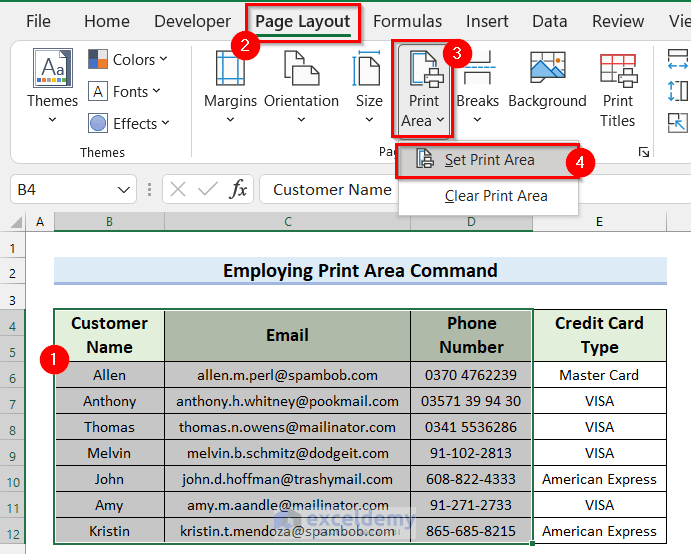Click the Print Titles icon
Viewport: 691px width, 554px height.
click(619, 70)
